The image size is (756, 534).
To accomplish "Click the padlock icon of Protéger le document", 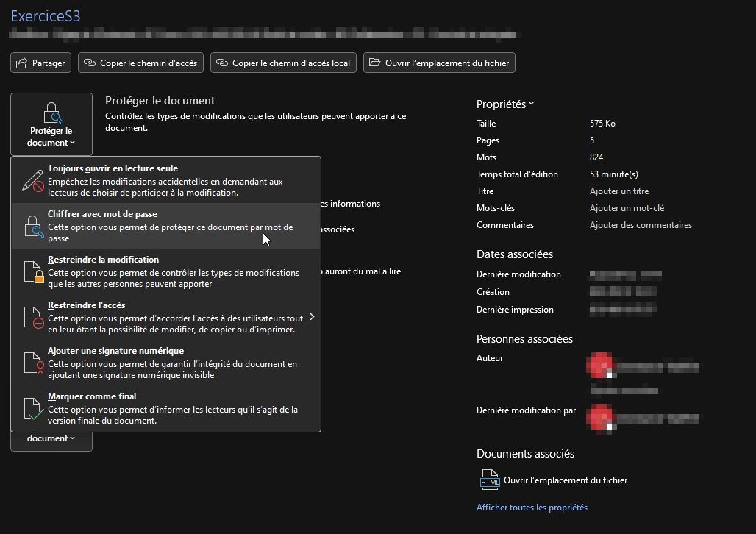I will (x=51, y=113).
